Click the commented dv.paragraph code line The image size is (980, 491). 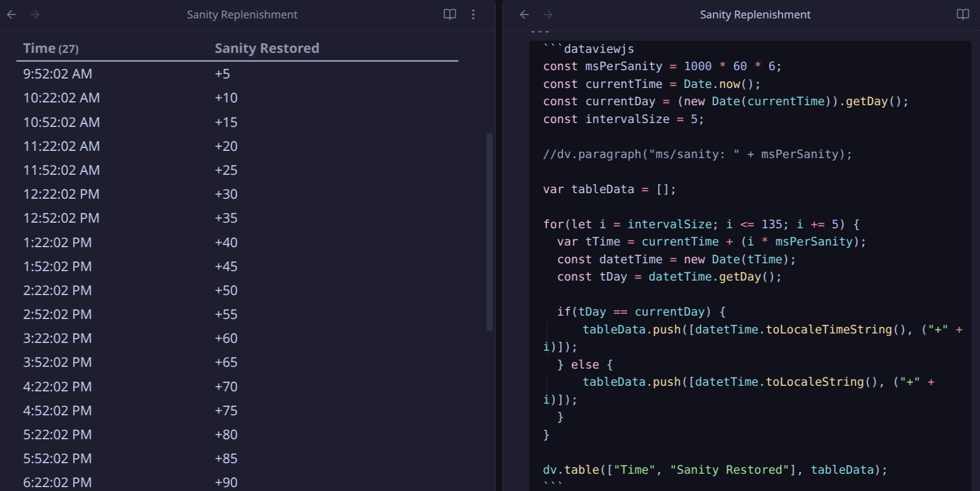pyautogui.click(x=697, y=154)
